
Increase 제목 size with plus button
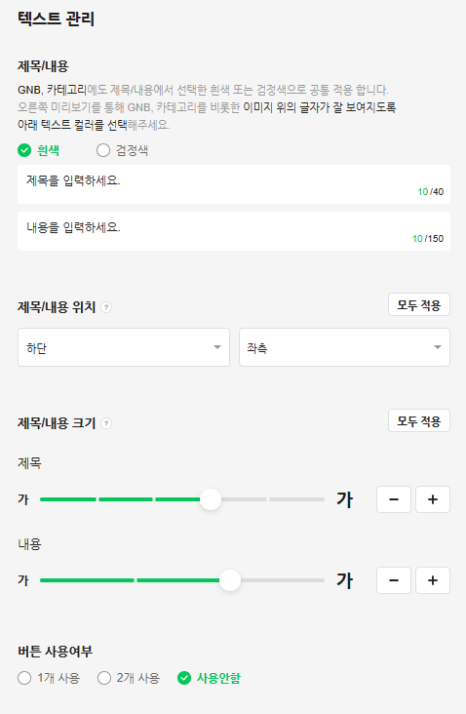pyautogui.click(x=433, y=500)
